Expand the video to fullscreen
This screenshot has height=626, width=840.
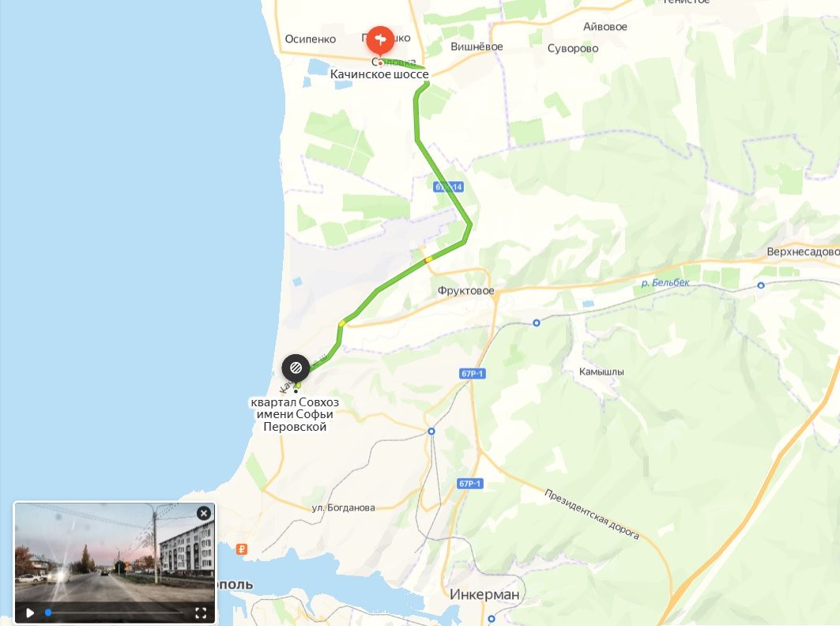[x=201, y=613]
